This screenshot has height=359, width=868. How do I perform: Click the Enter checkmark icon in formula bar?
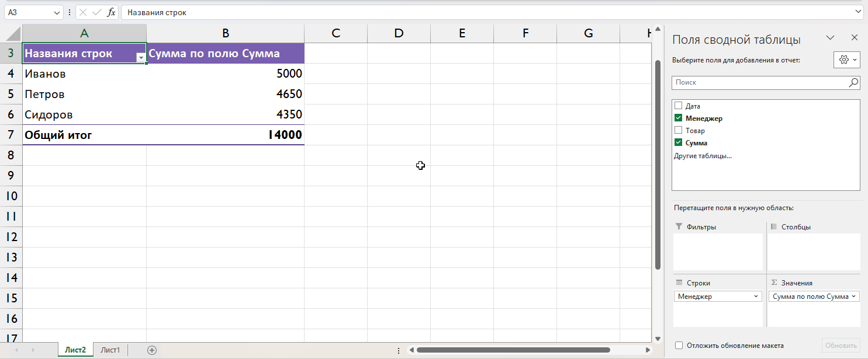tap(97, 12)
